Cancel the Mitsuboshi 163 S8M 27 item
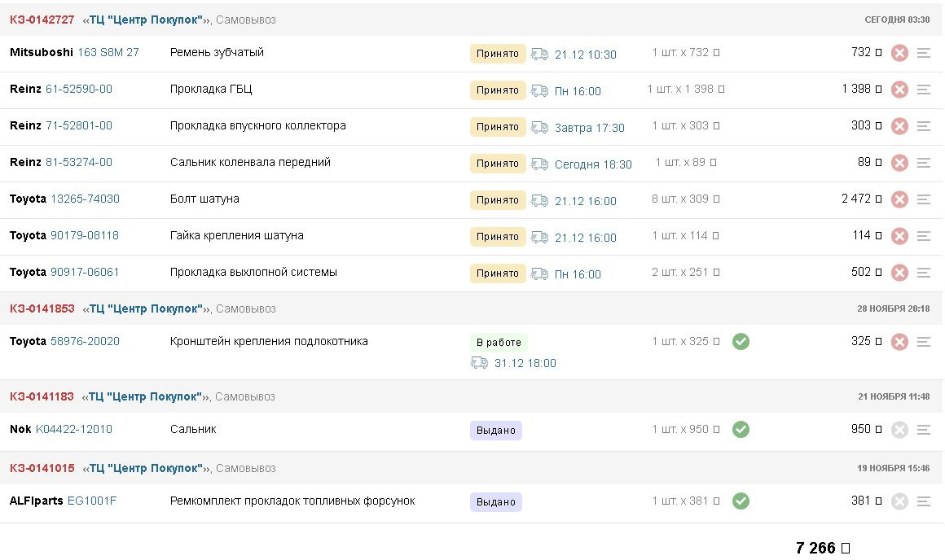Screen dimensions: 945x560 [x=899, y=53]
